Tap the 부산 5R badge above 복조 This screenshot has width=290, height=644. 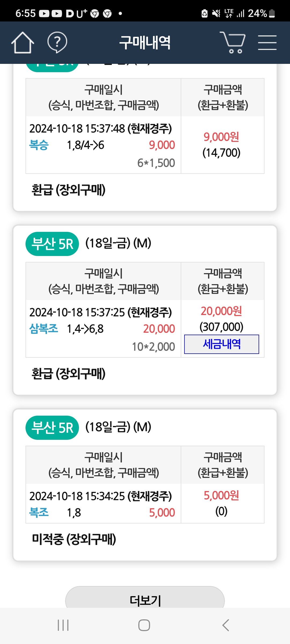(52, 428)
